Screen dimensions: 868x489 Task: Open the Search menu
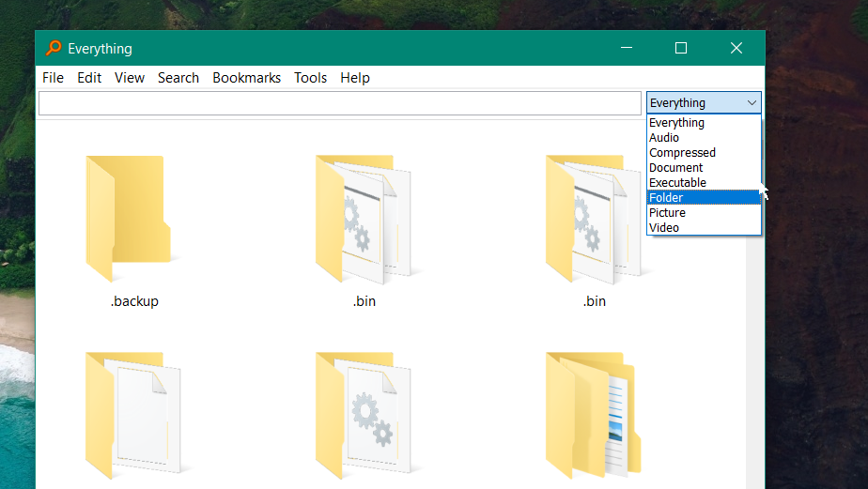click(178, 78)
